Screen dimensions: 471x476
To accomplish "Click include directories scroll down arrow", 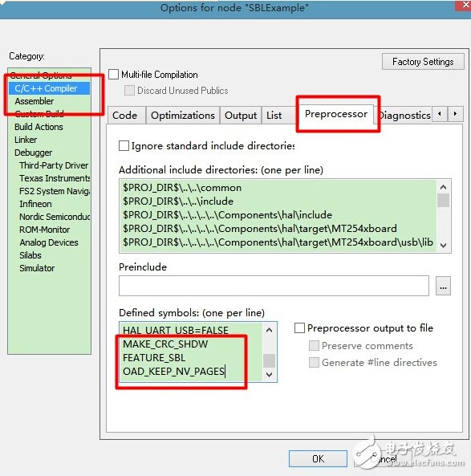I will click(x=444, y=245).
